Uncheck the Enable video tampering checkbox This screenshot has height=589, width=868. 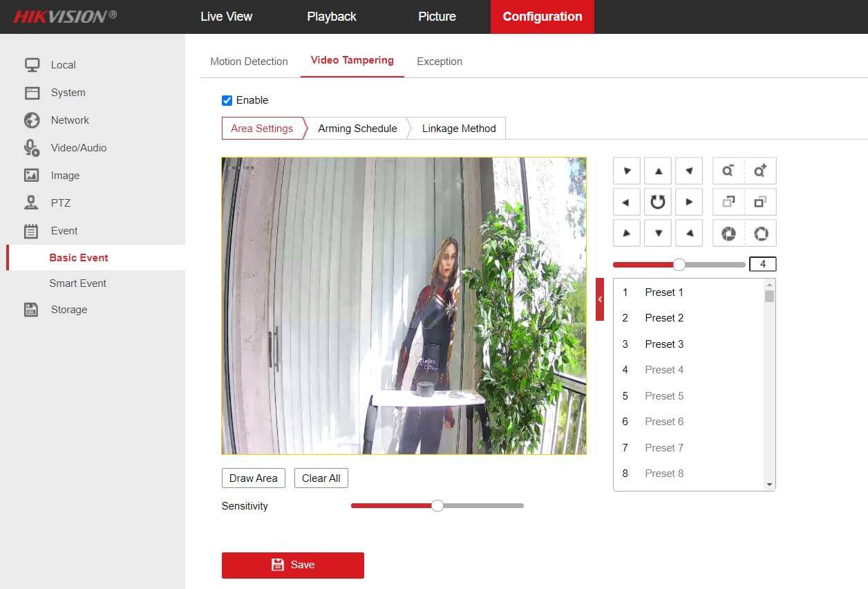pos(227,100)
